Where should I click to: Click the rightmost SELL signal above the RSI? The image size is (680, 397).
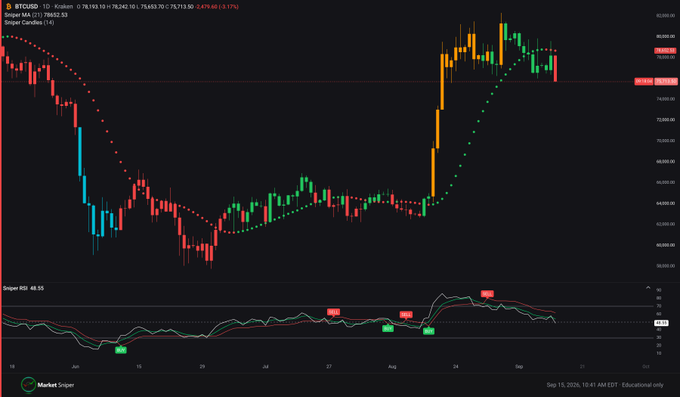point(487,294)
